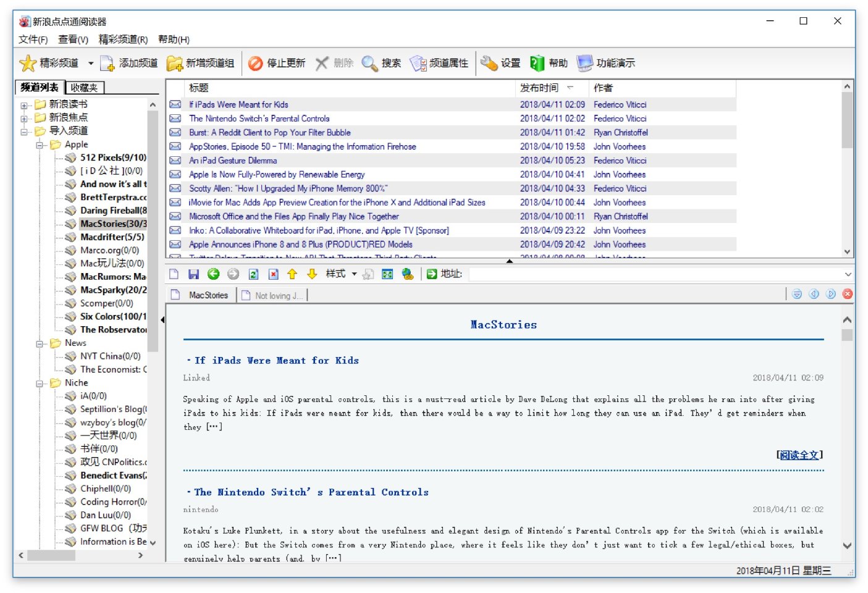Collapse the Apple folder in channel tree
The width and height of the screenshot is (868, 593).
coord(40,145)
